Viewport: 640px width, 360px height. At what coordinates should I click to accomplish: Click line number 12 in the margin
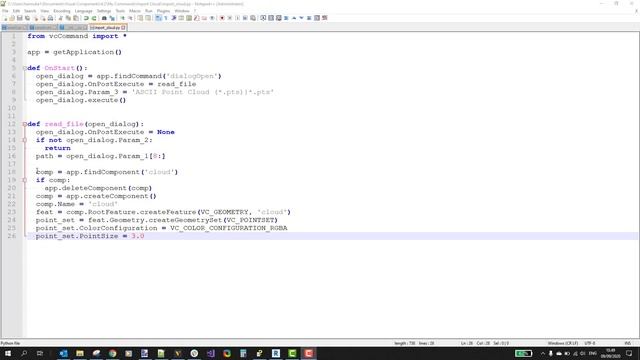pyautogui.click(x=11, y=124)
